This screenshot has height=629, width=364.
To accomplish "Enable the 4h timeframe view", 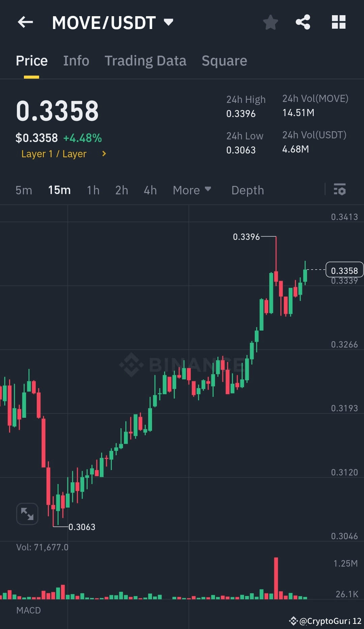I will [x=150, y=190].
